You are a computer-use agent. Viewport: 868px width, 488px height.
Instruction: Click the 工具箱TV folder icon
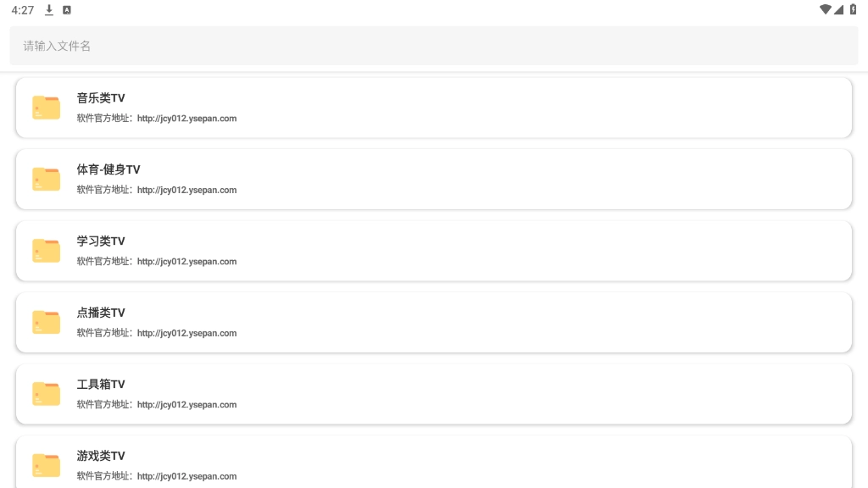[x=47, y=394]
